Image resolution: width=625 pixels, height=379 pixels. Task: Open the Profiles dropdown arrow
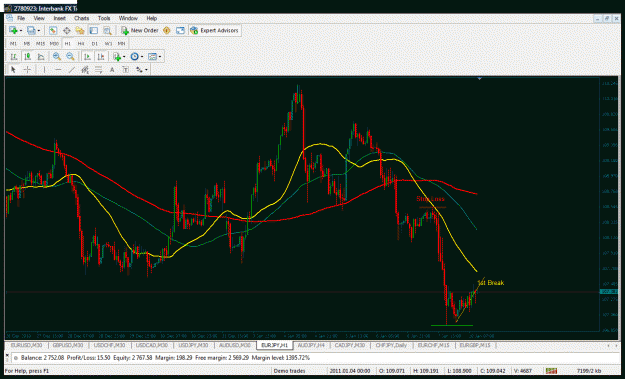(39, 31)
